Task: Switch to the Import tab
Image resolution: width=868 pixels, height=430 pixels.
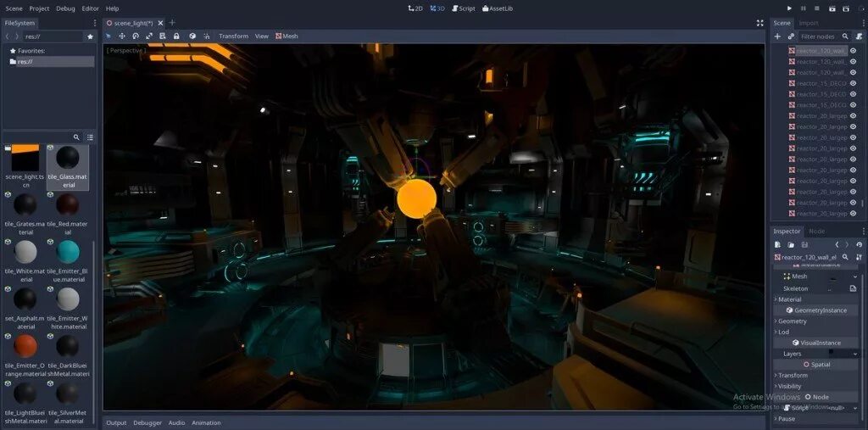Action: pos(809,23)
